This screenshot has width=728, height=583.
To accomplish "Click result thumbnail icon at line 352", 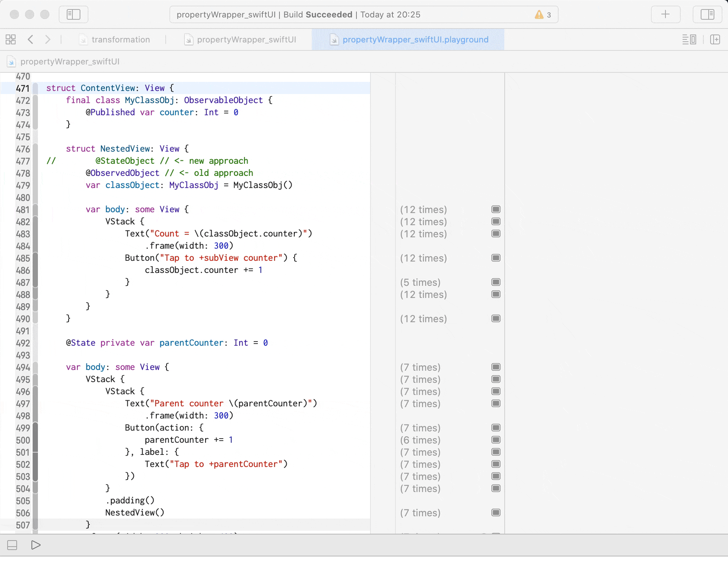I will (495, 209).
